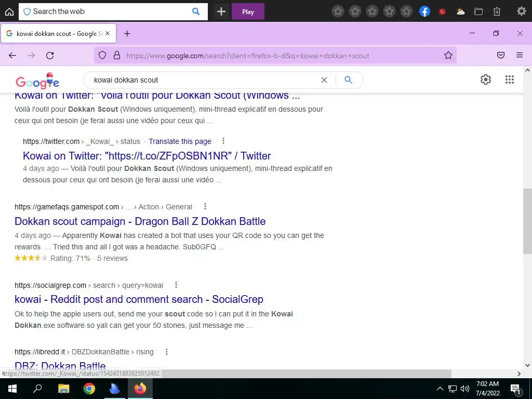Open the Facebook shortcut icon

424,11
